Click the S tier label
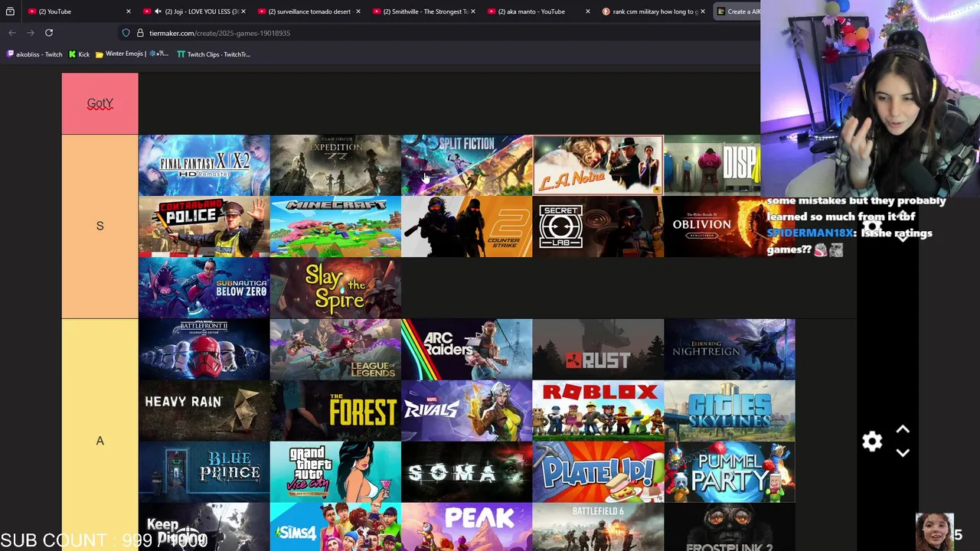Viewport: 980px width, 551px height. [100, 226]
